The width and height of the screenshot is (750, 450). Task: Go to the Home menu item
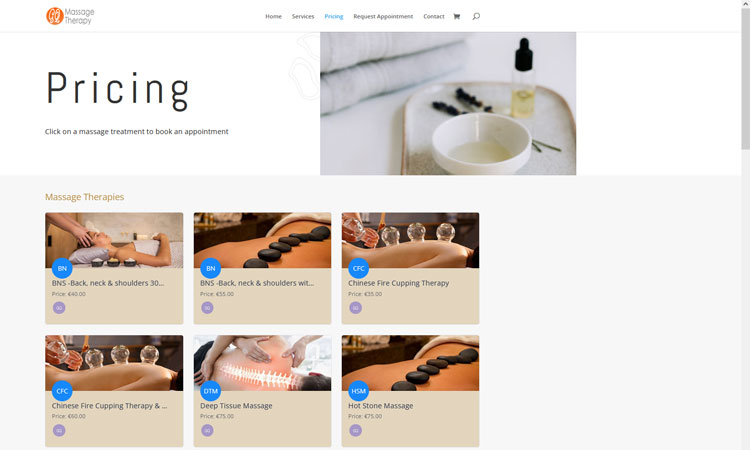point(274,16)
